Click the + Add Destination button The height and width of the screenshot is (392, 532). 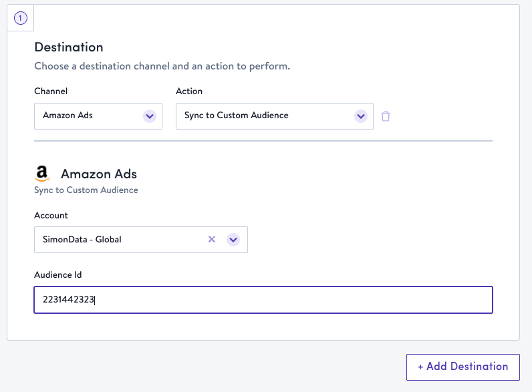click(462, 367)
